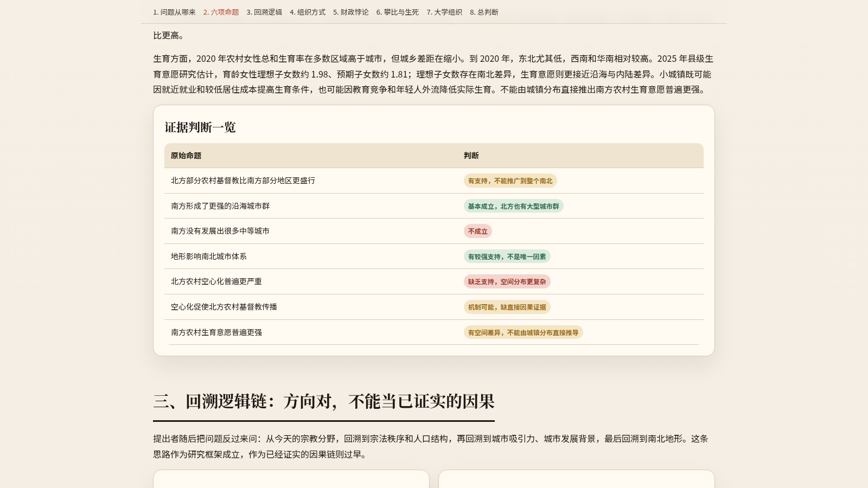Go to 7. 大学组织 section
Screen dimensions: 868x488
click(x=444, y=12)
